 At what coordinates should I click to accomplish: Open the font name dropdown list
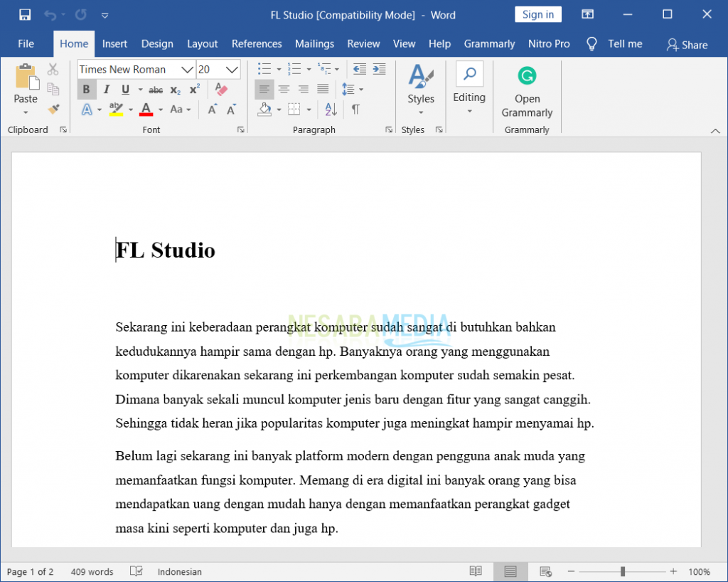pyautogui.click(x=187, y=70)
